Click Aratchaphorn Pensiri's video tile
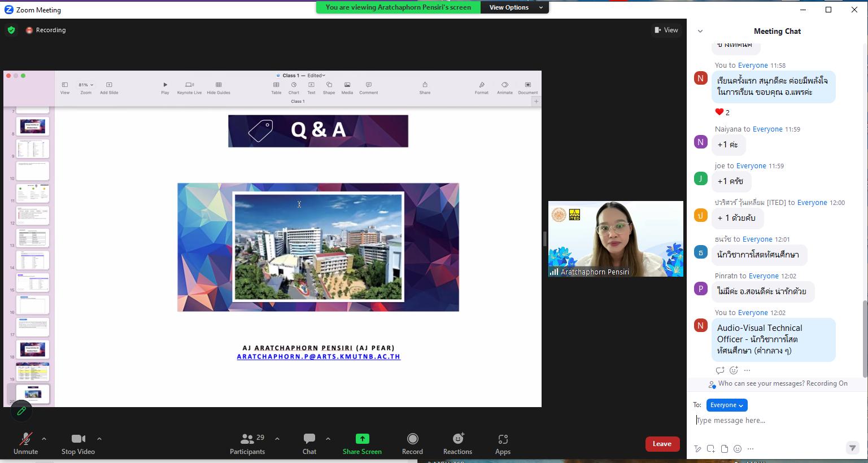 point(616,239)
